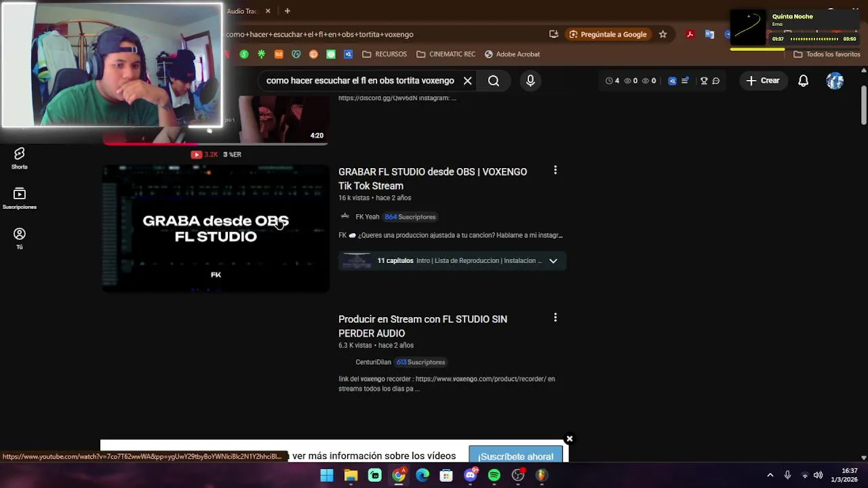The width and height of the screenshot is (868, 488).
Task: Click the 864 Suscriptores badge
Action: click(410, 217)
